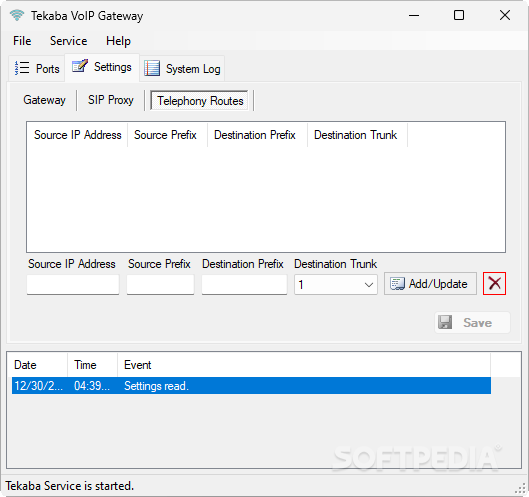529x497 pixels.
Task: Click the Tekaba wifi app icon in title bar
Action: [17, 15]
